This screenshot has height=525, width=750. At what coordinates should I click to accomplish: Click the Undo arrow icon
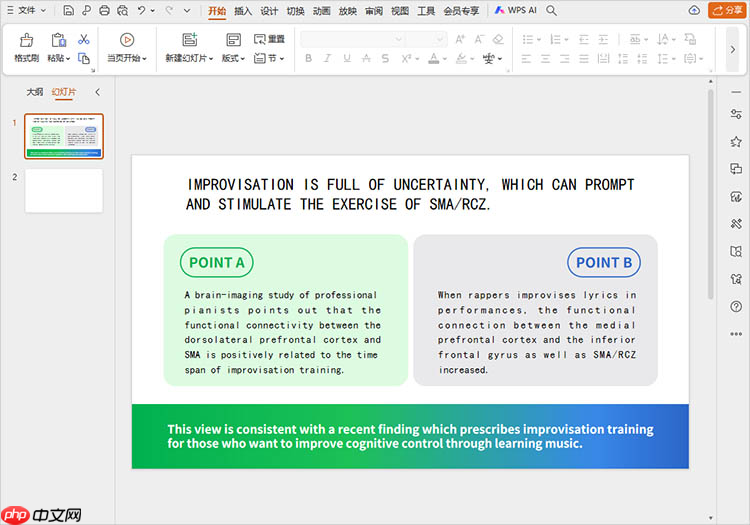tap(141, 11)
